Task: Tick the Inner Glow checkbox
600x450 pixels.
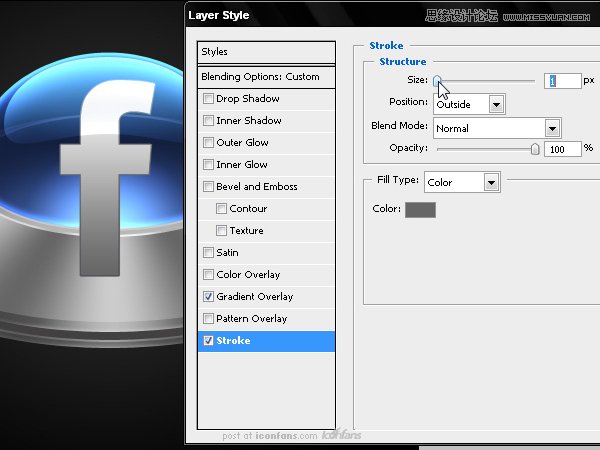Action: (208, 165)
